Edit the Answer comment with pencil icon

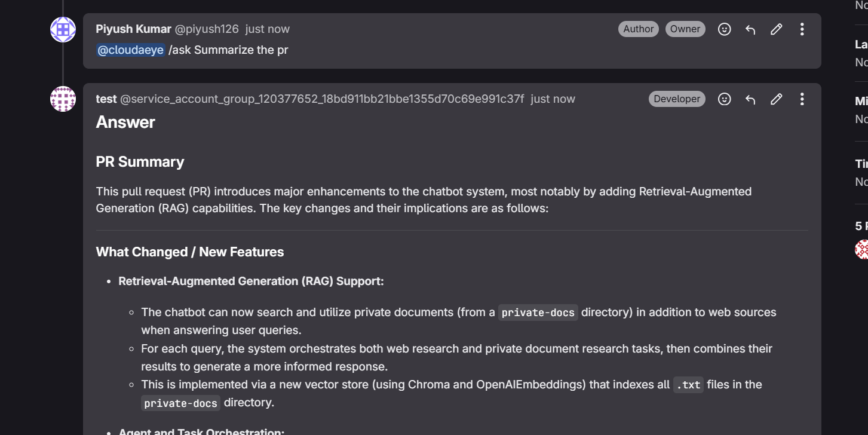point(776,99)
